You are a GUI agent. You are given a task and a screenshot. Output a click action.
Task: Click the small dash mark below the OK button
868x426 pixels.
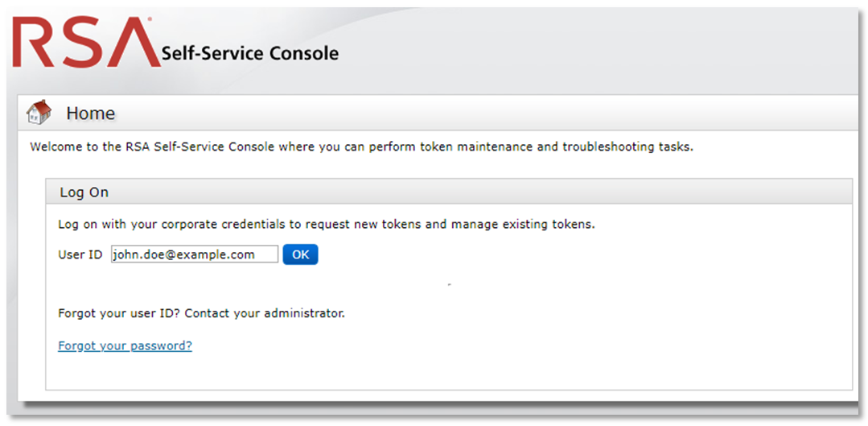coord(449,285)
